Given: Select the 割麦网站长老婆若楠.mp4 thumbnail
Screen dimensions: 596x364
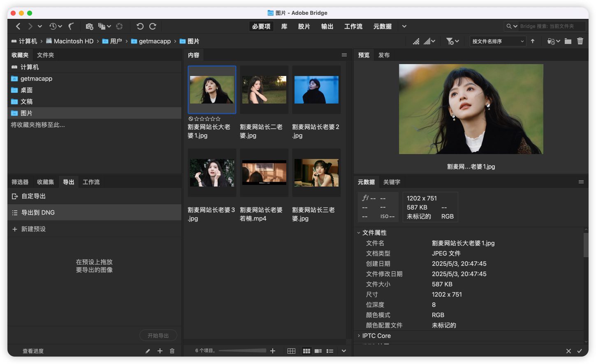Looking at the screenshot, I should 264,173.
